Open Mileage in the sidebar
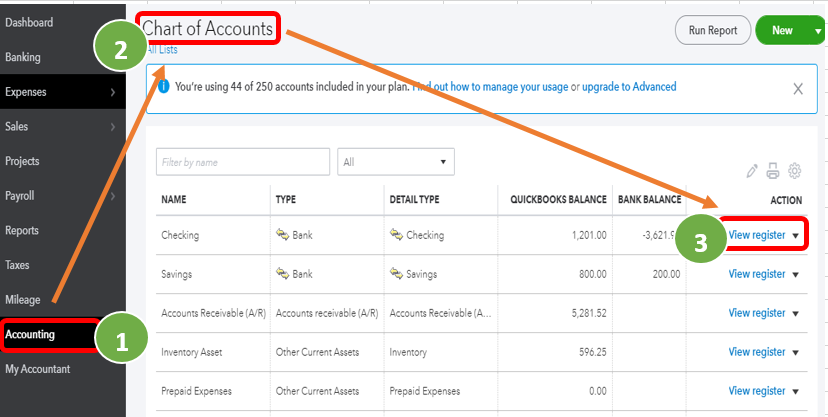Viewport: 828px width, 417px height. click(x=23, y=300)
